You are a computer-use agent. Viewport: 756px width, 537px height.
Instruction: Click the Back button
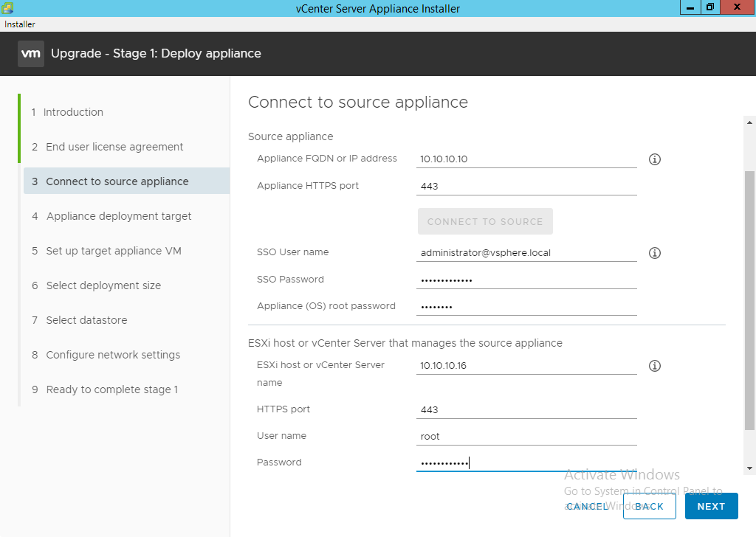pyautogui.click(x=649, y=506)
